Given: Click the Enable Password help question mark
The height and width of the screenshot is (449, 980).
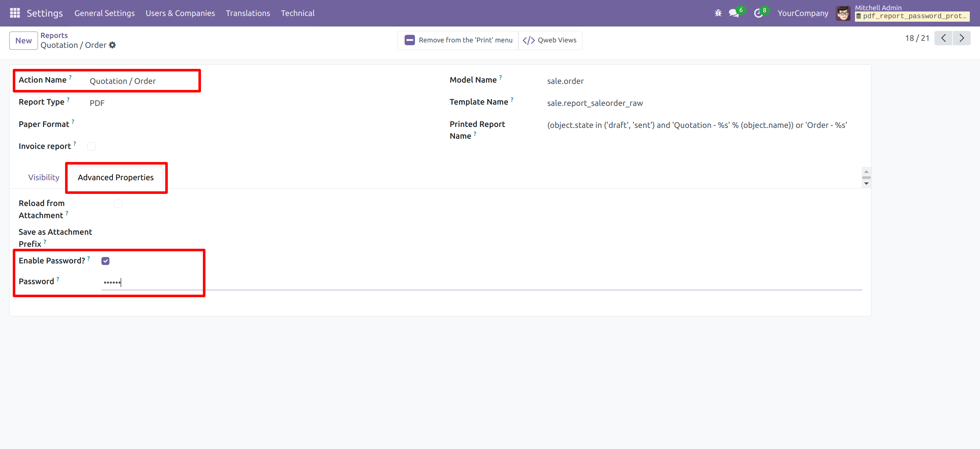Looking at the screenshot, I should point(89,258).
